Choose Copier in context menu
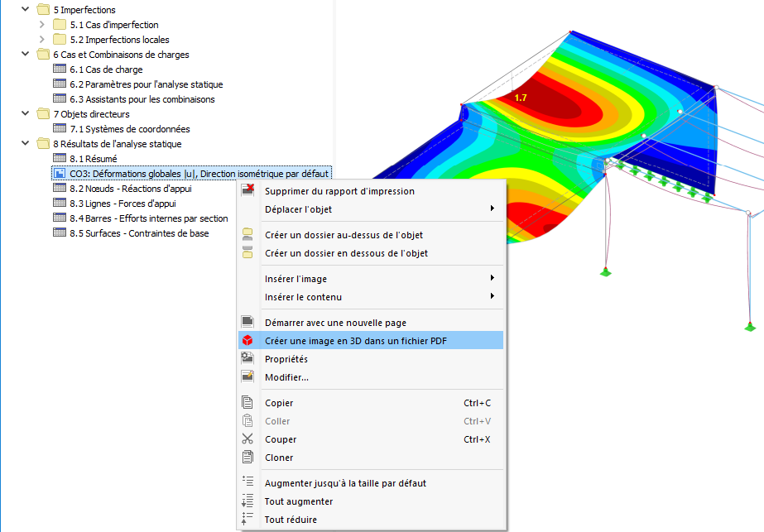Viewport: 764px width, 532px height. tap(371, 403)
